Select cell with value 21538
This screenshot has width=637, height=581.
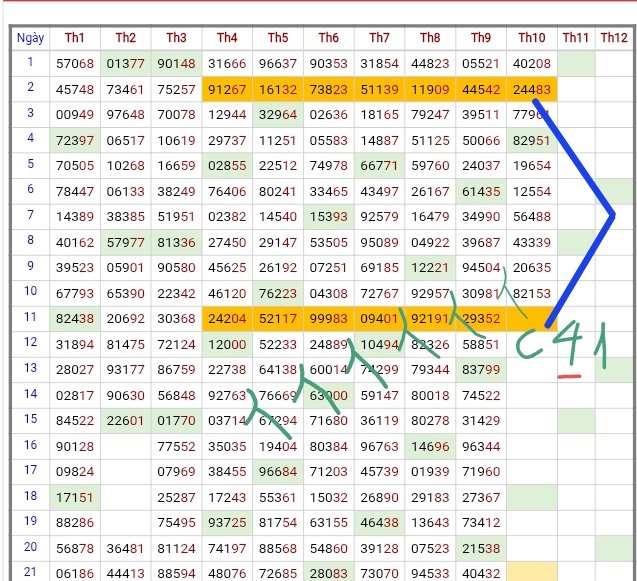[x=481, y=548]
